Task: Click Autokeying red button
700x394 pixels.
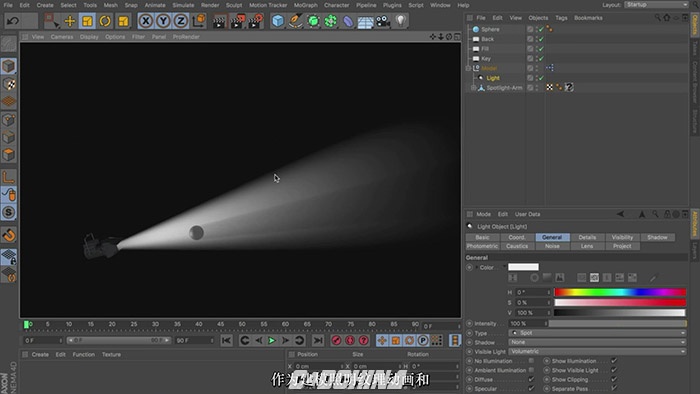Action: (x=350, y=340)
